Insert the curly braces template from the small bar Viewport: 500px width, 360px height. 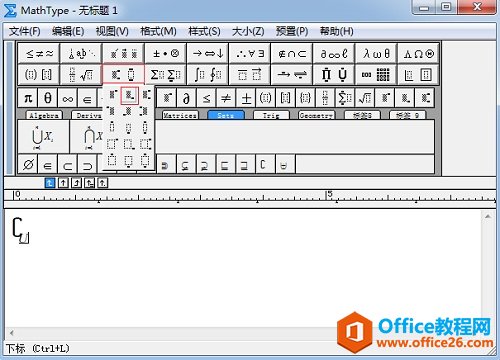coord(305,98)
